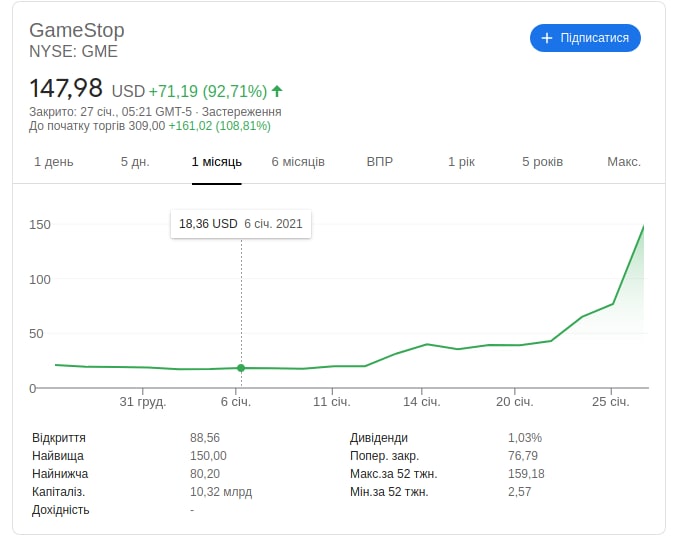676x542 pixels.
Task: Click the 76,79 previous close value
Action: click(523, 456)
